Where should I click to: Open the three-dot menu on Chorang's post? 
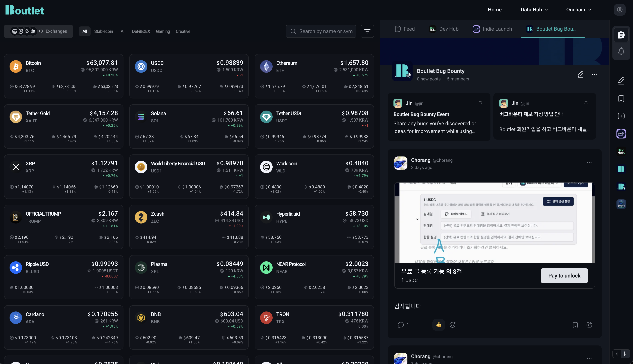pyautogui.click(x=589, y=163)
